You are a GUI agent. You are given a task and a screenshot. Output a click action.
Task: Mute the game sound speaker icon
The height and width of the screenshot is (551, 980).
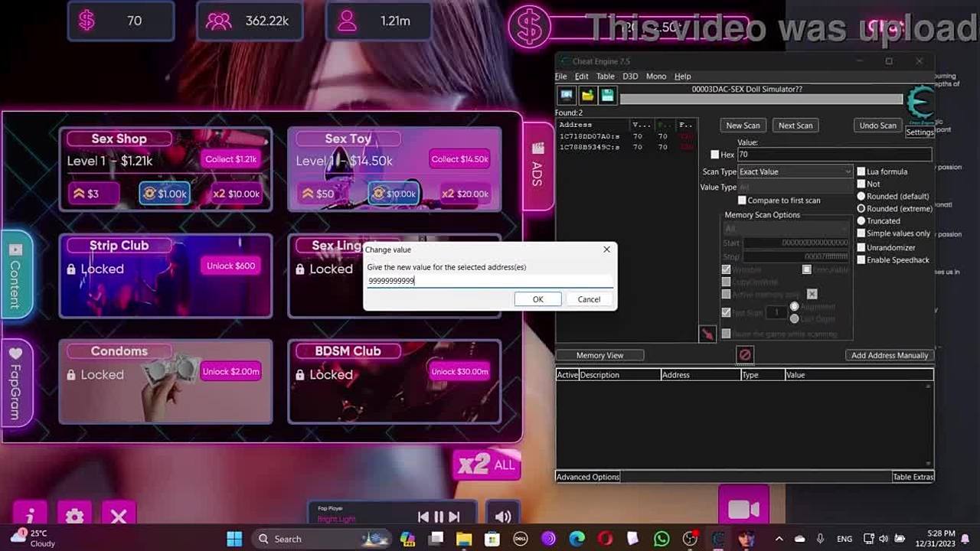[x=503, y=517]
